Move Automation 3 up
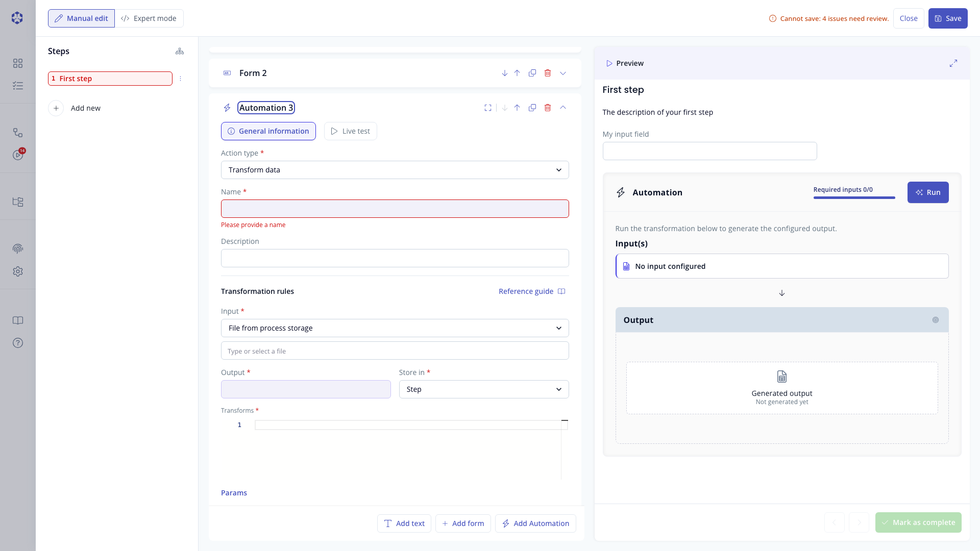This screenshot has width=980, height=551. pyautogui.click(x=517, y=108)
